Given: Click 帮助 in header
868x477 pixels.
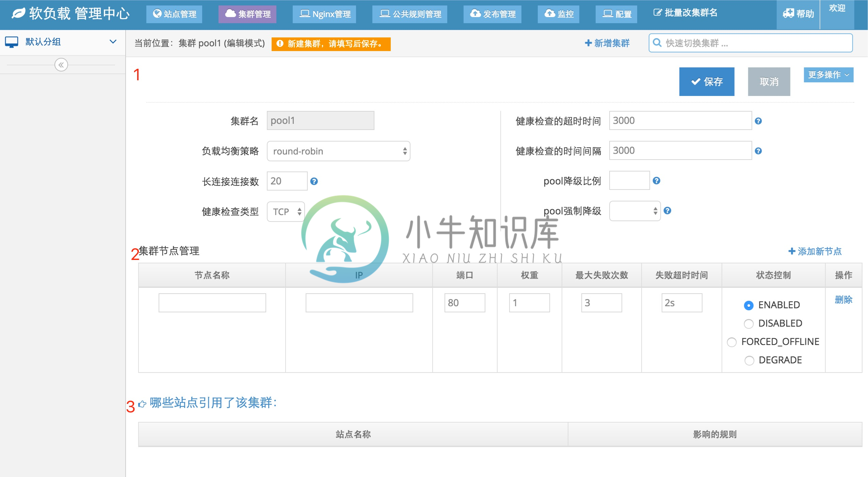Looking at the screenshot, I should [798, 14].
